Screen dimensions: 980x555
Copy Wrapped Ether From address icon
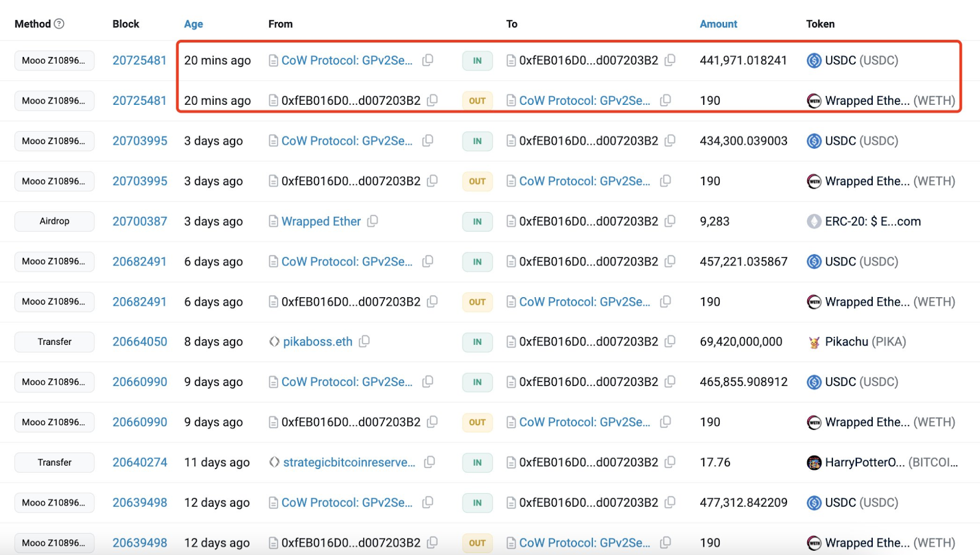point(372,221)
